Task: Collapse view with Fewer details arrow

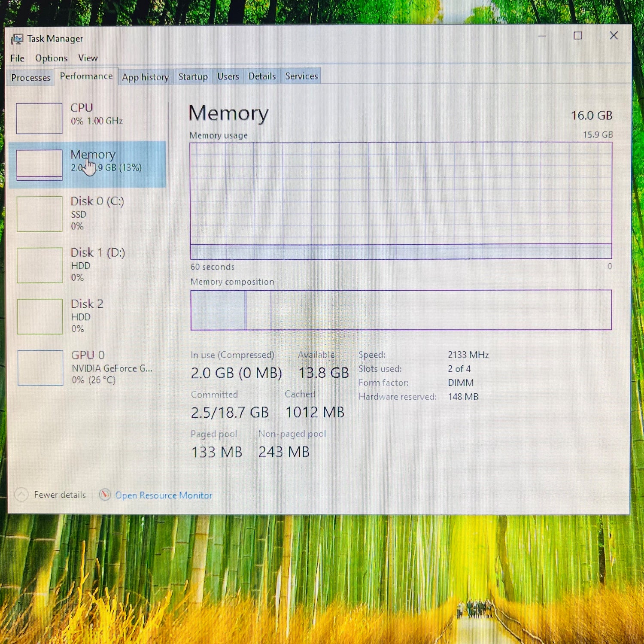Action: click(21, 495)
